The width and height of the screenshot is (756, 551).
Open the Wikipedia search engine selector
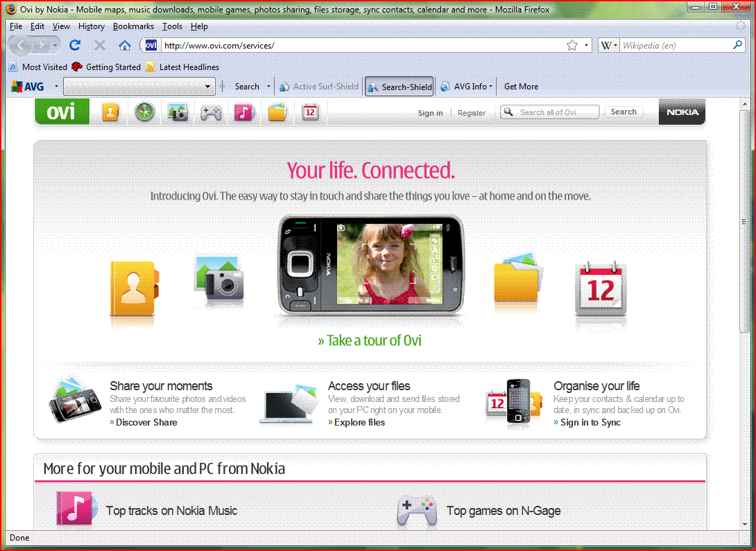pyautogui.click(x=608, y=45)
